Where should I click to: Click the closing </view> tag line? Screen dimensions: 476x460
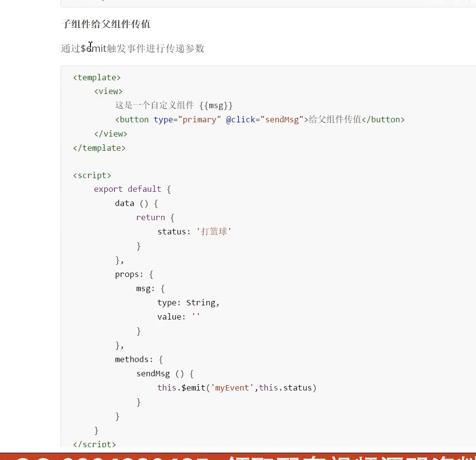tap(111, 134)
